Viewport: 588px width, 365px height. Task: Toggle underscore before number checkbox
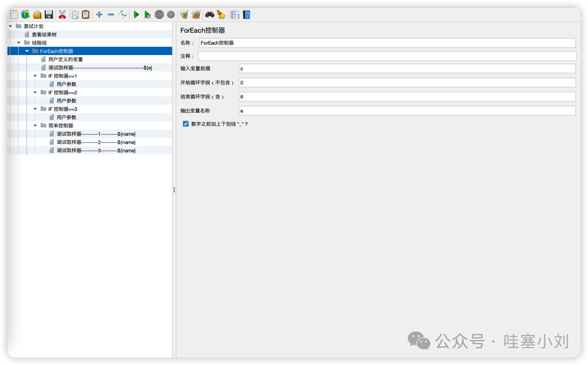pos(186,124)
